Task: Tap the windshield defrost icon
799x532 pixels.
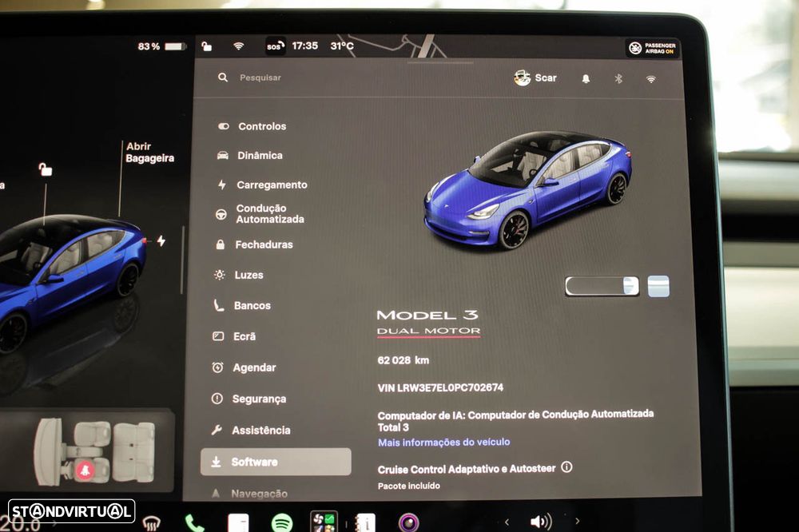Action: (151, 522)
